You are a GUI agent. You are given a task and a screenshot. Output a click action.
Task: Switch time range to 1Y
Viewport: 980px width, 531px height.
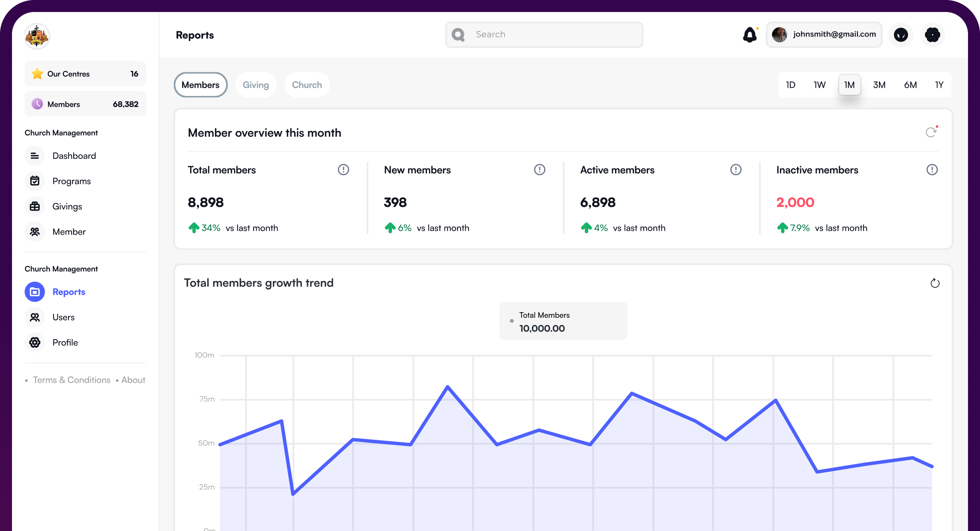coord(939,85)
